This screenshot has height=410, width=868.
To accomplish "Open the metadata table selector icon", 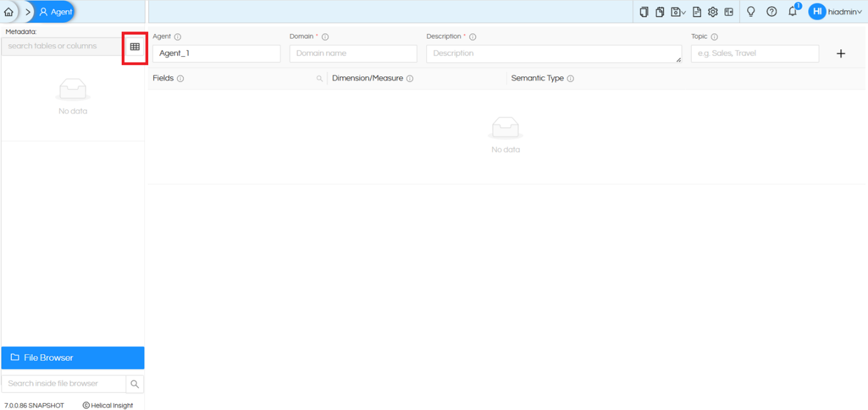I will click(x=135, y=47).
